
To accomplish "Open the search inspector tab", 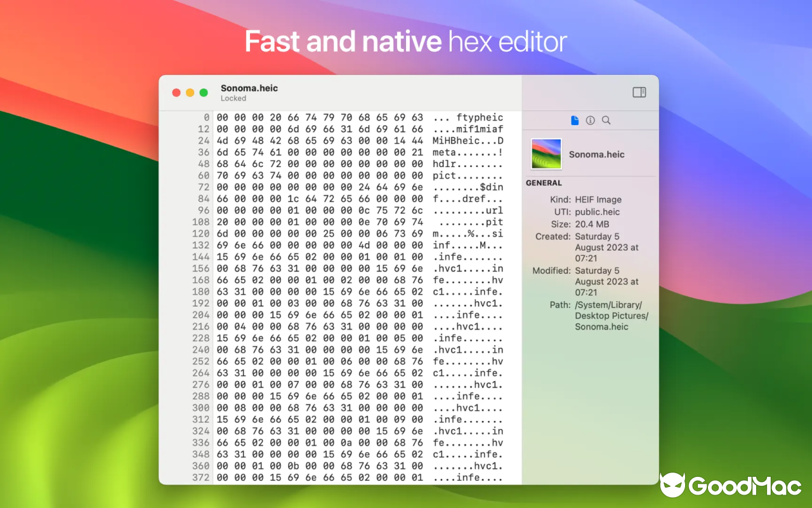I will click(x=606, y=120).
